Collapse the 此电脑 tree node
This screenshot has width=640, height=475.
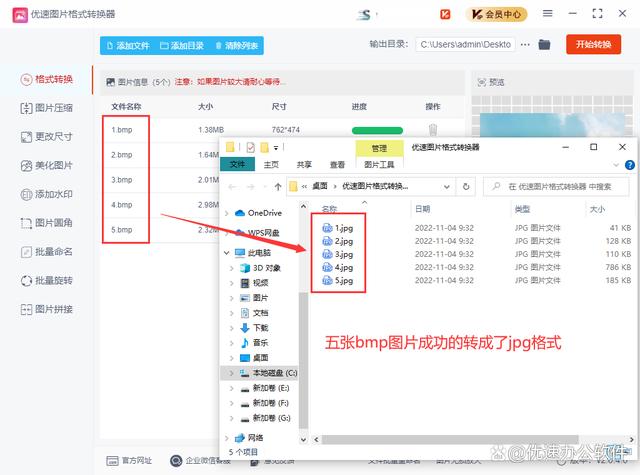[x=227, y=253]
